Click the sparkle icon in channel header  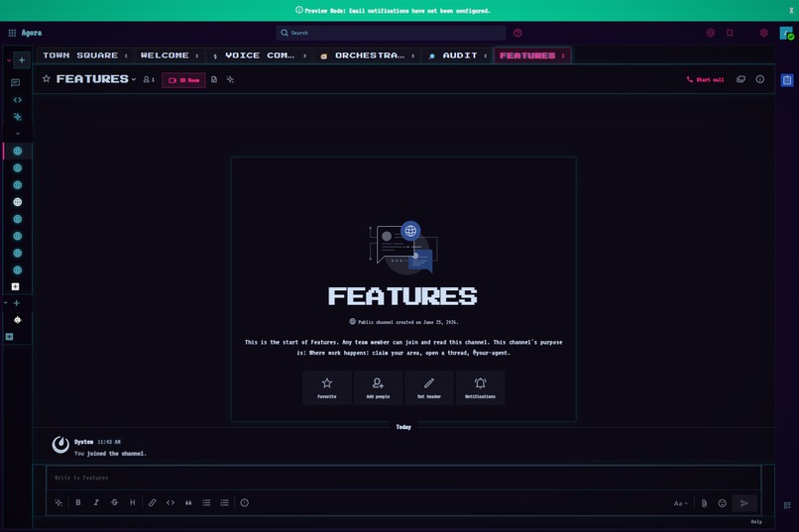pos(230,79)
